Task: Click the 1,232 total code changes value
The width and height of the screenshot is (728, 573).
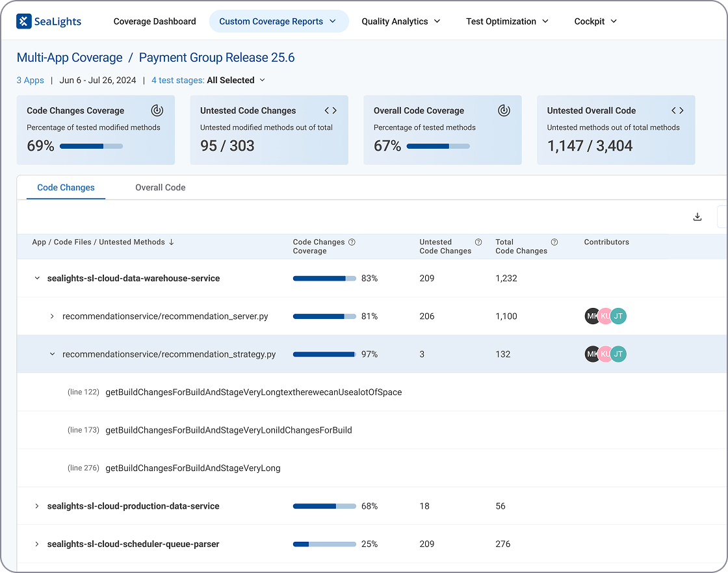Action: (x=506, y=279)
